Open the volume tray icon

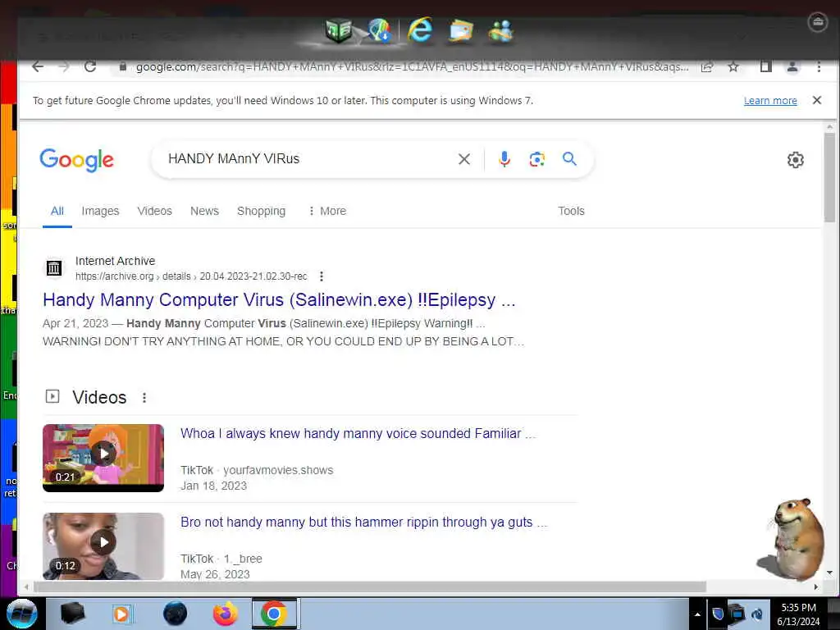coord(757,614)
